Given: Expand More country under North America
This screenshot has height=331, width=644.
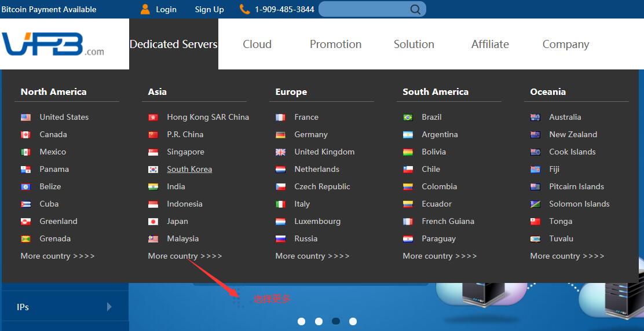Looking at the screenshot, I should point(57,256).
